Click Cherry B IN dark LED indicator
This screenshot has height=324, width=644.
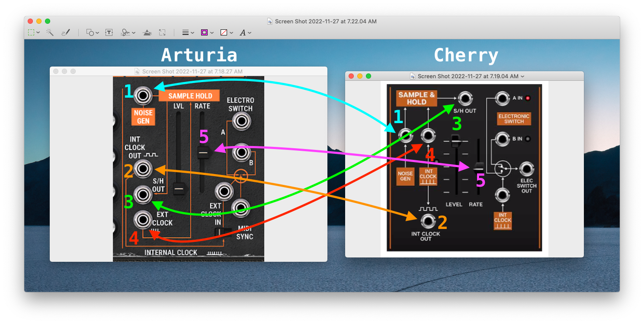[x=528, y=139]
